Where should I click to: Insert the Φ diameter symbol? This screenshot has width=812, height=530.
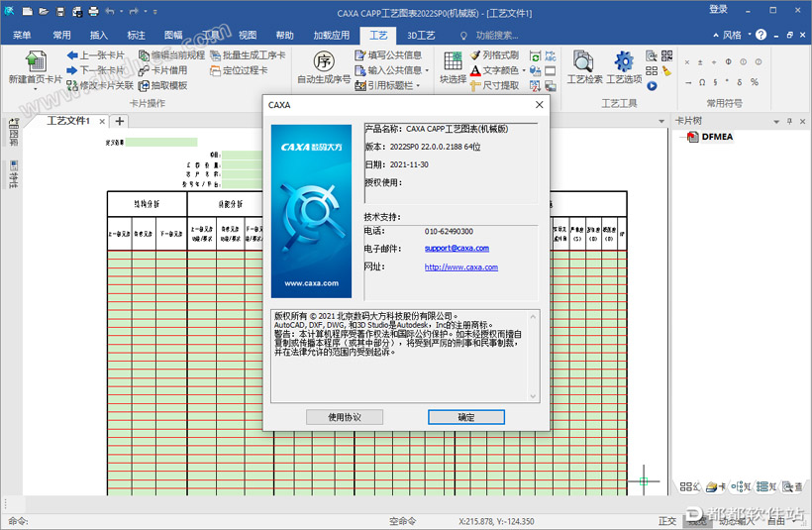[729, 61]
